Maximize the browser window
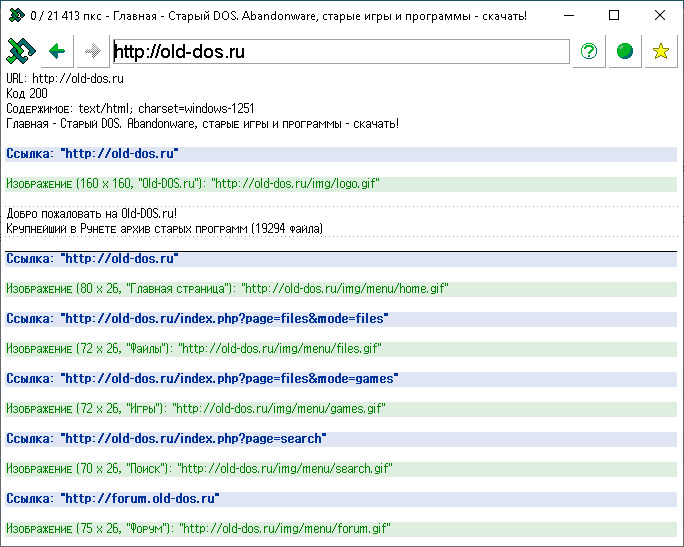 pyautogui.click(x=614, y=15)
